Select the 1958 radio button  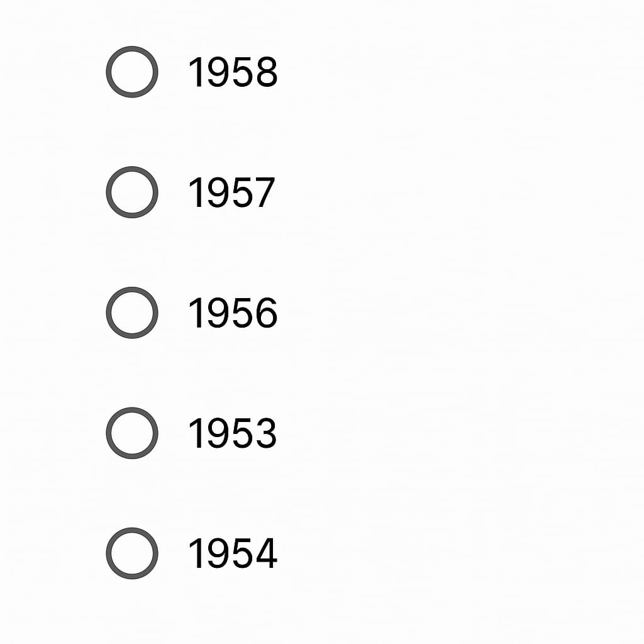[x=131, y=72]
